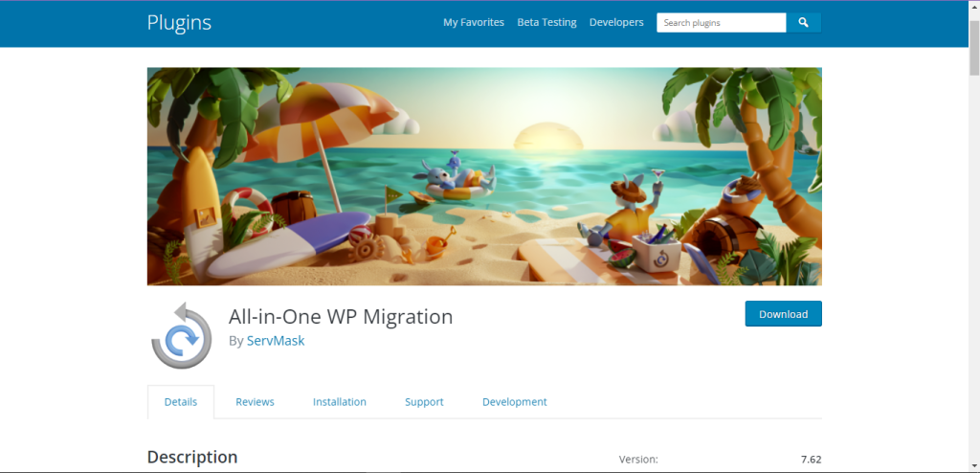Image resolution: width=980 pixels, height=473 pixels.
Task: Click the Plugins header title
Action: click(179, 23)
